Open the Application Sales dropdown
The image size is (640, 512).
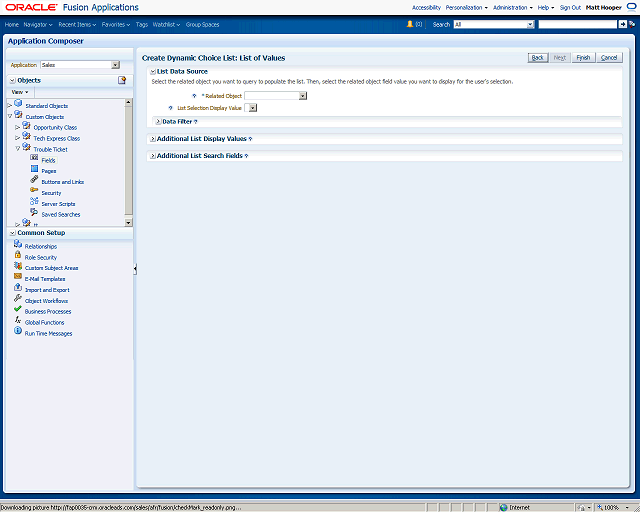coord(116,65)
